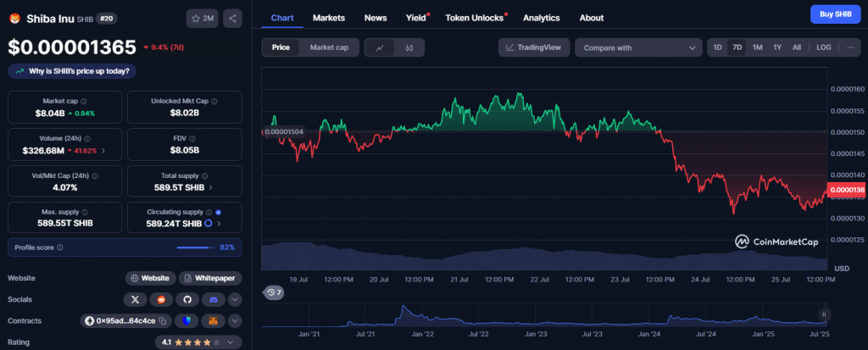The width and height of the screenshot is (868, 350).
Task: Open the Whitepaper link button
Action: point(210,278)
